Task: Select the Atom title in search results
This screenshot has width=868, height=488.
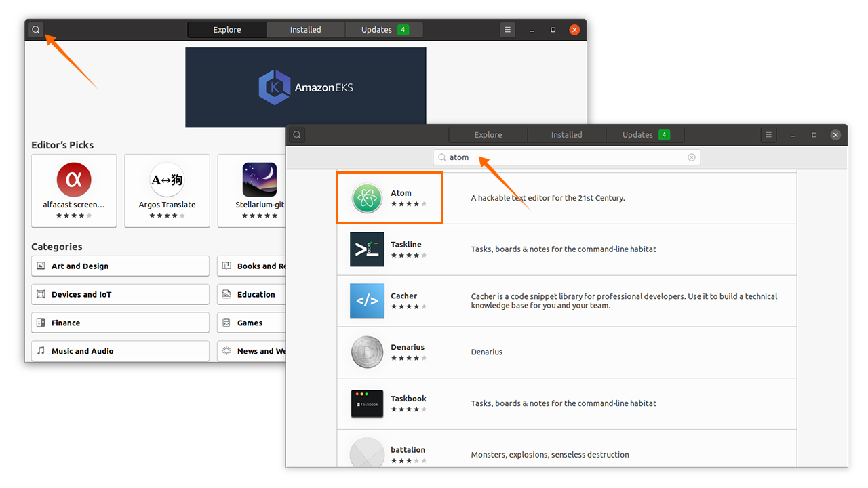Action: coord(401,193)
